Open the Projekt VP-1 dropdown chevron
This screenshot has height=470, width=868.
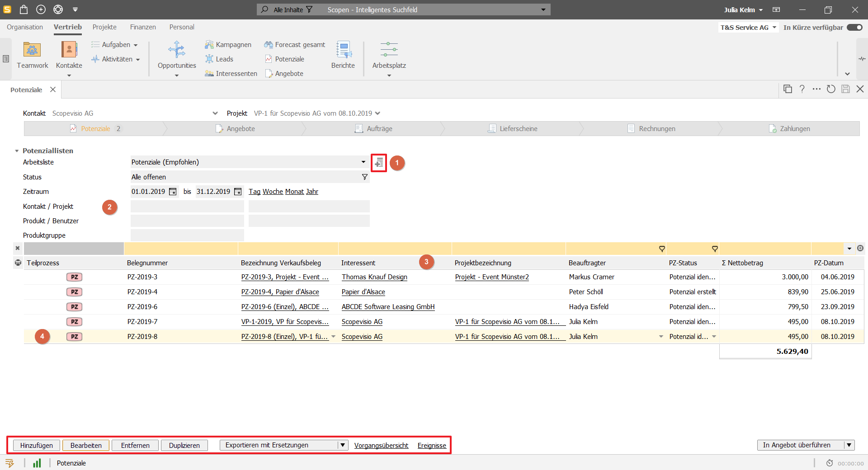(x=377, y=113)
